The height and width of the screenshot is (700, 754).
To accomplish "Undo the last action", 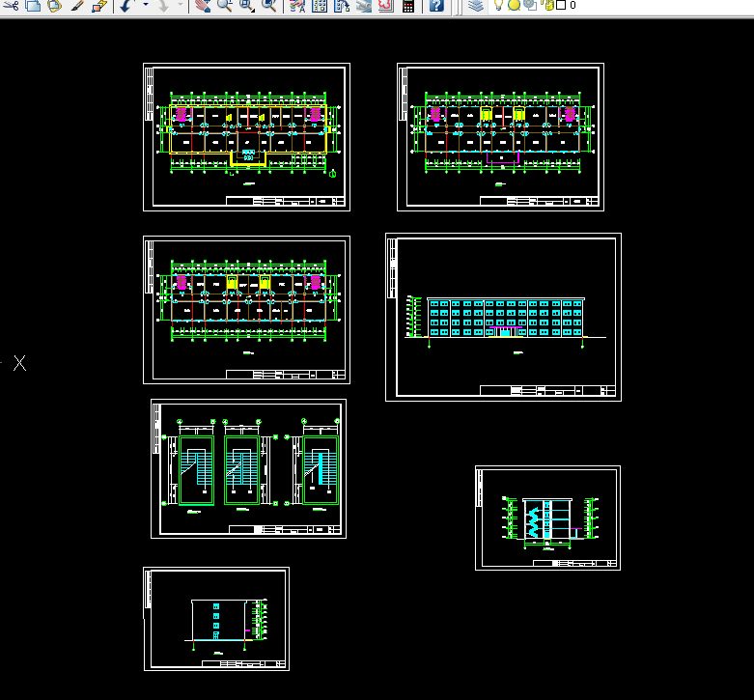I will 126,6.
